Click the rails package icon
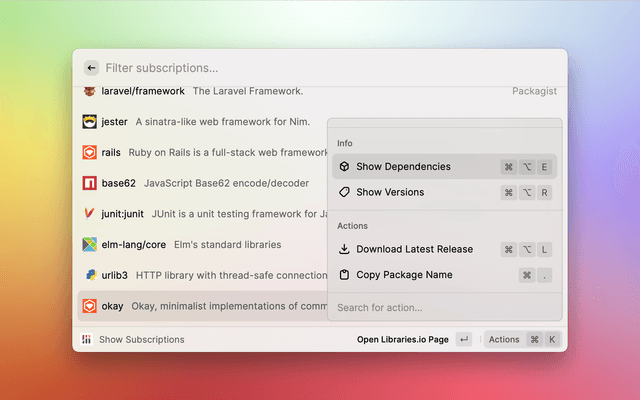 pyautogui.click(x=89, y=153)
